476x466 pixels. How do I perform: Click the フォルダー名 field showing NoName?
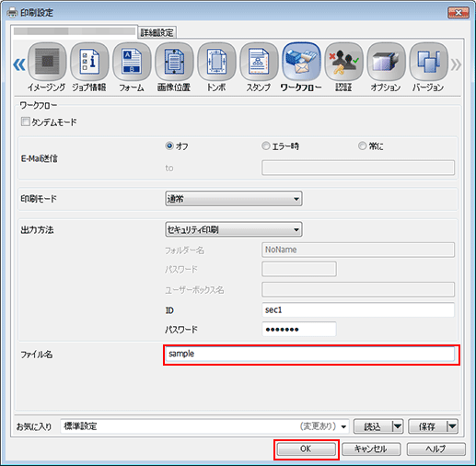[x=358, y=250]
